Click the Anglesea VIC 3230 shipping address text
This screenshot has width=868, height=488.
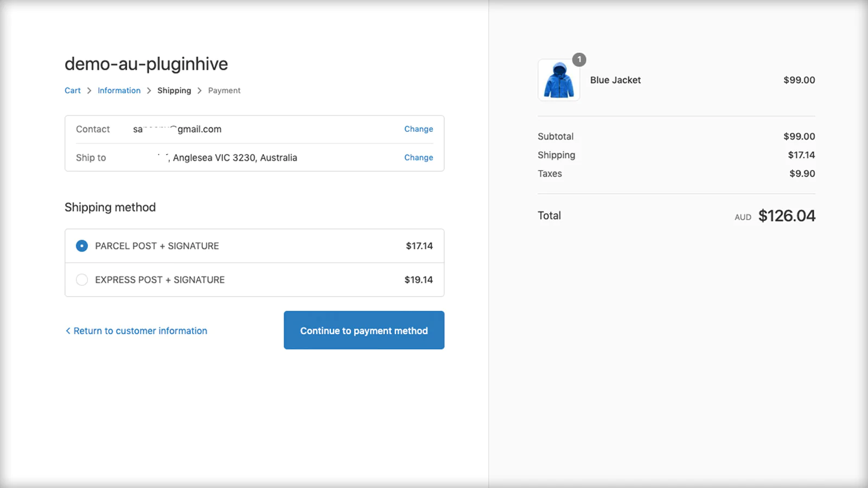234,158
